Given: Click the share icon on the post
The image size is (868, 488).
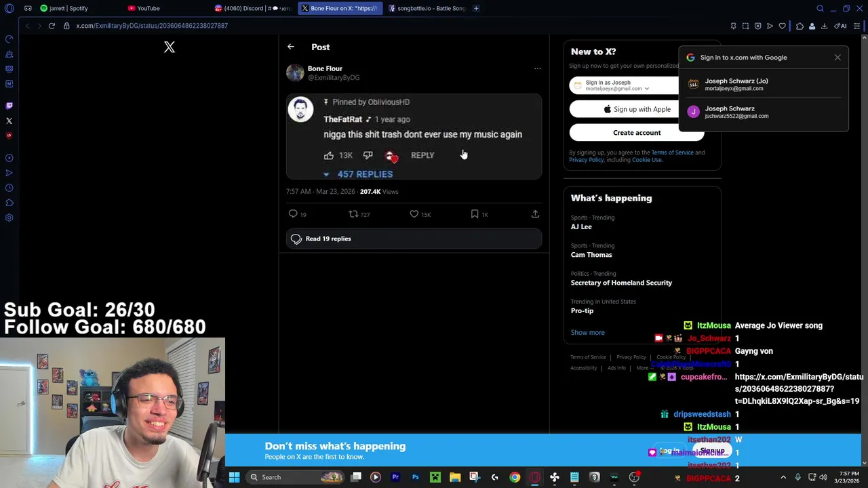Looking at the screenshot, I should click(535, 214).
